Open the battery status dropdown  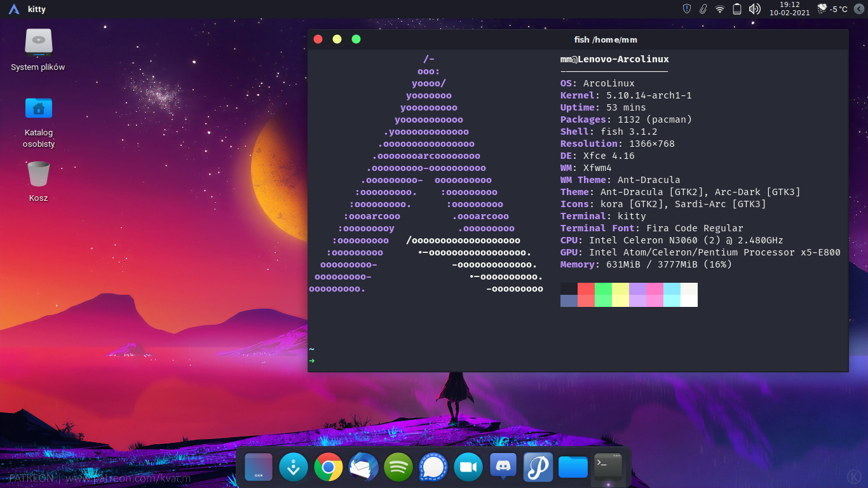point(735,9)
